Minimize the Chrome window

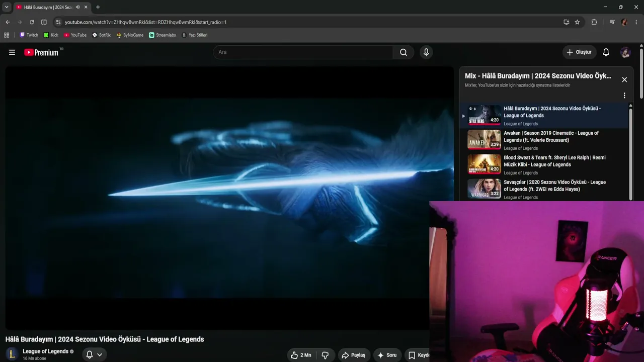605,7
